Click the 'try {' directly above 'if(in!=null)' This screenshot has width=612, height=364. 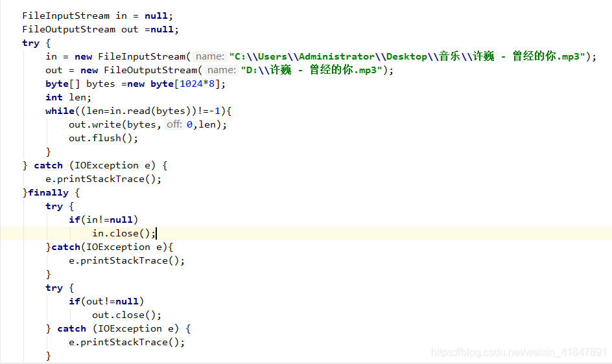[60, 207]
